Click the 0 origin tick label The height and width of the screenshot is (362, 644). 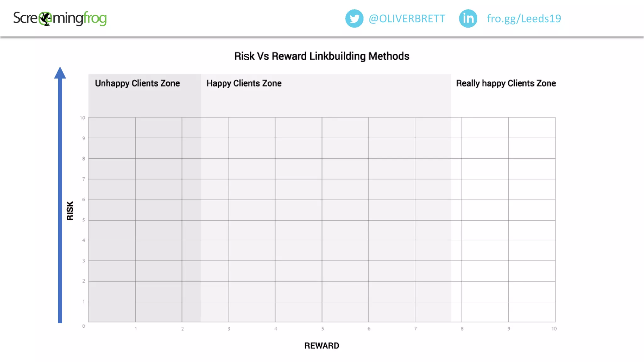(84, 326)
